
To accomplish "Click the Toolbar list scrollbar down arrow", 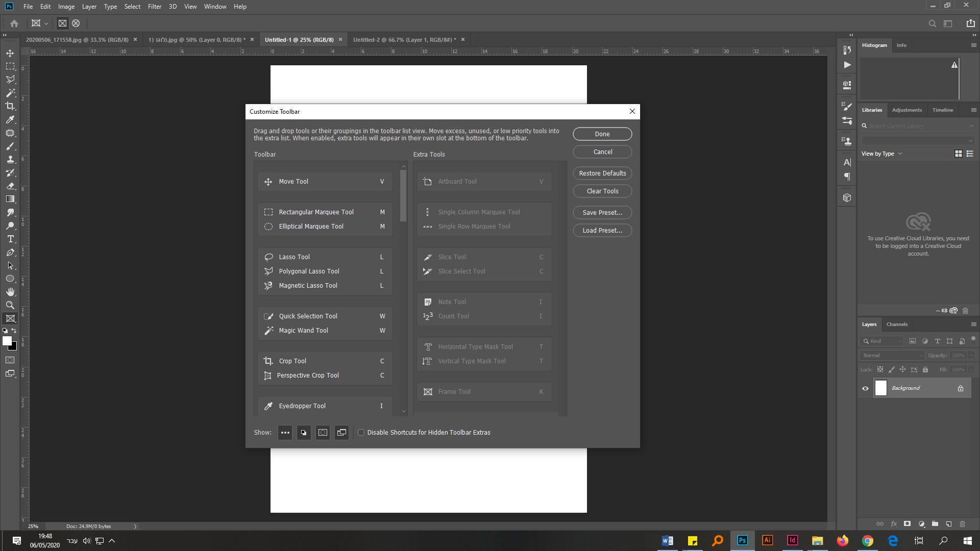I will pos(404,411).
